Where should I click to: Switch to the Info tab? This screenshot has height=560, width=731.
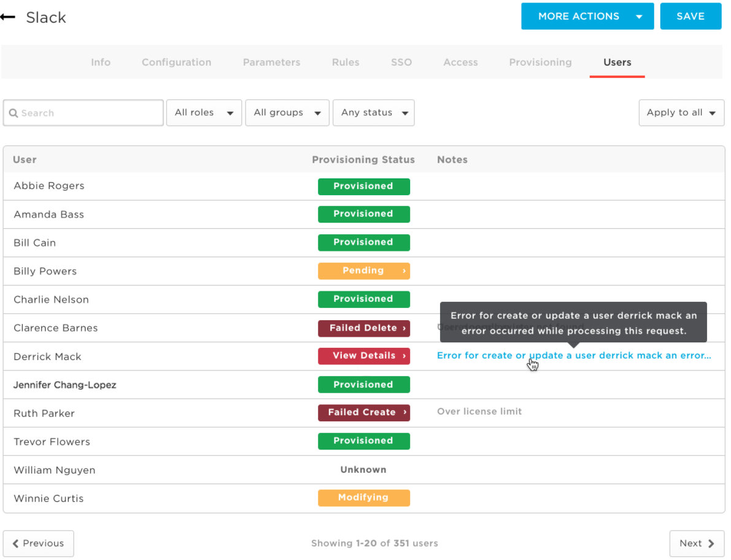[101, 62]
